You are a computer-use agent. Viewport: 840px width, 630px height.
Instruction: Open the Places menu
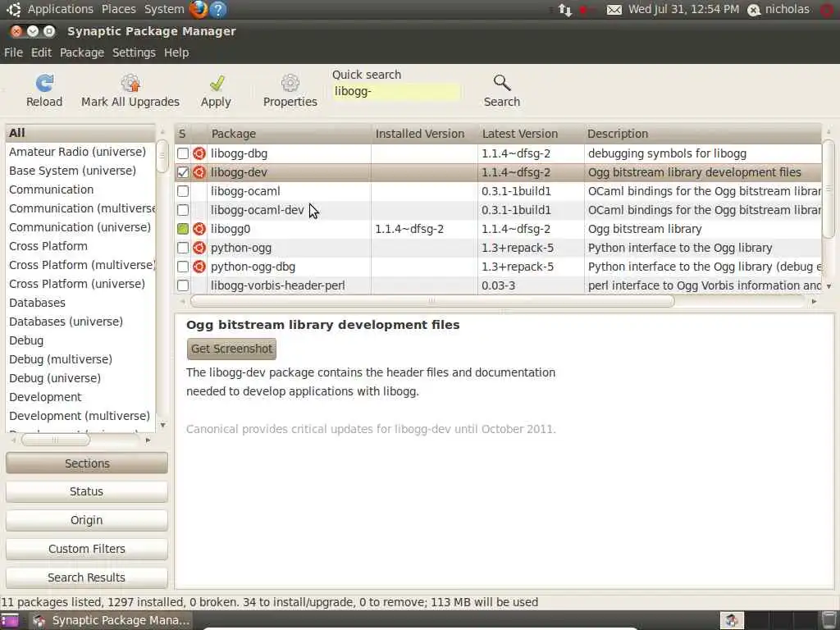point(118,9)
